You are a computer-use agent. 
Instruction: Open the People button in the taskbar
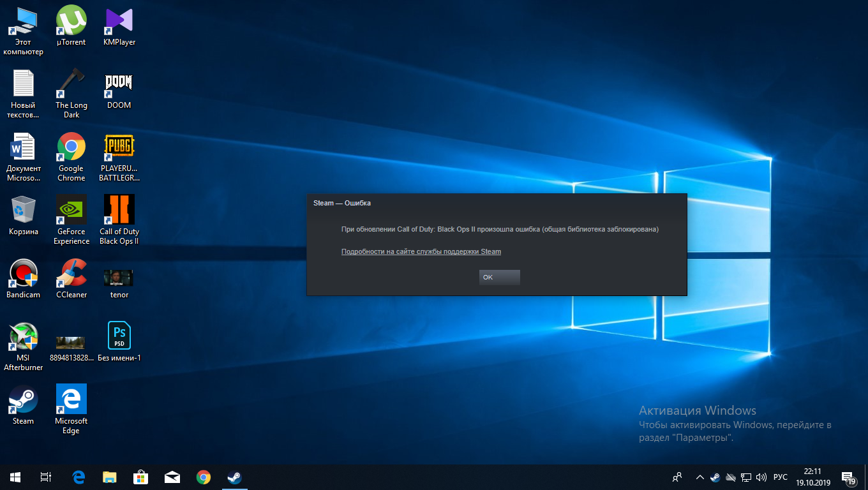(x=677, y=477)
